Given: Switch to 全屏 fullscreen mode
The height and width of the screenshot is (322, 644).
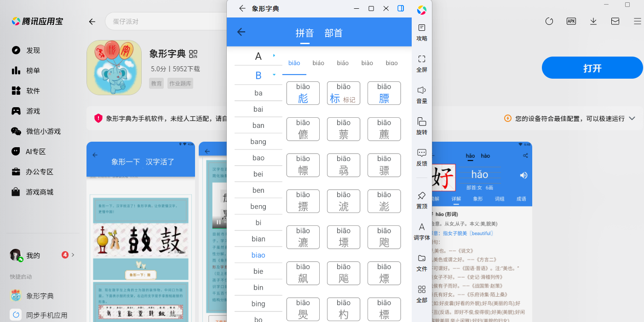Looking at the screenshot, I should click(422, 64).
